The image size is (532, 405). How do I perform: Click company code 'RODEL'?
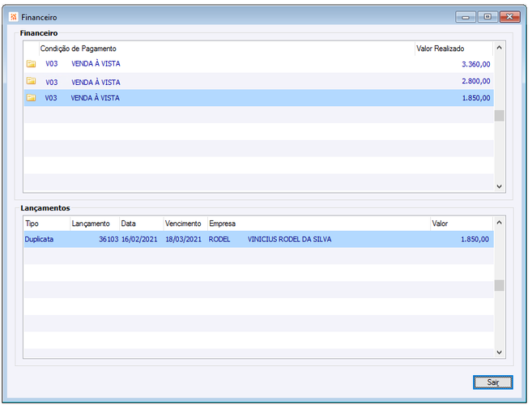coord(219,239)
